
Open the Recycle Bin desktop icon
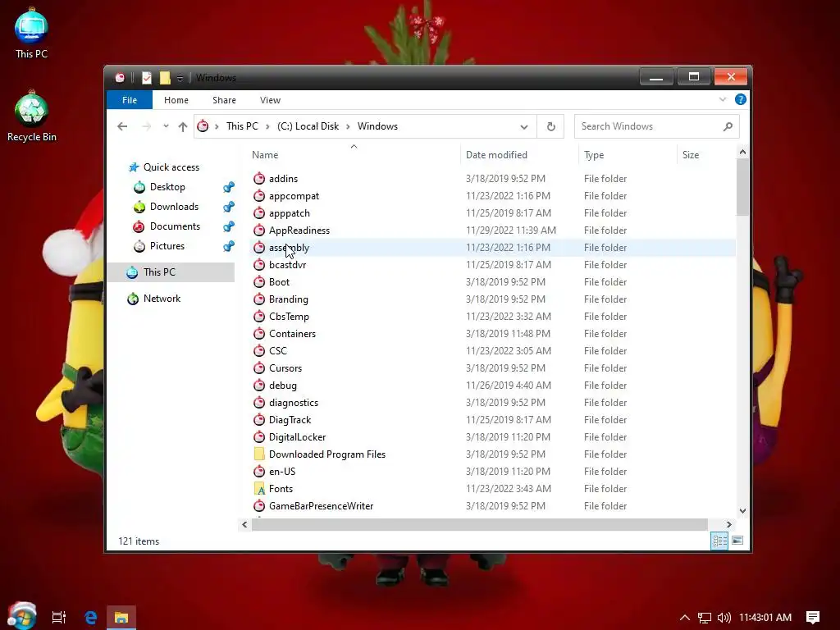click(32, 116)
